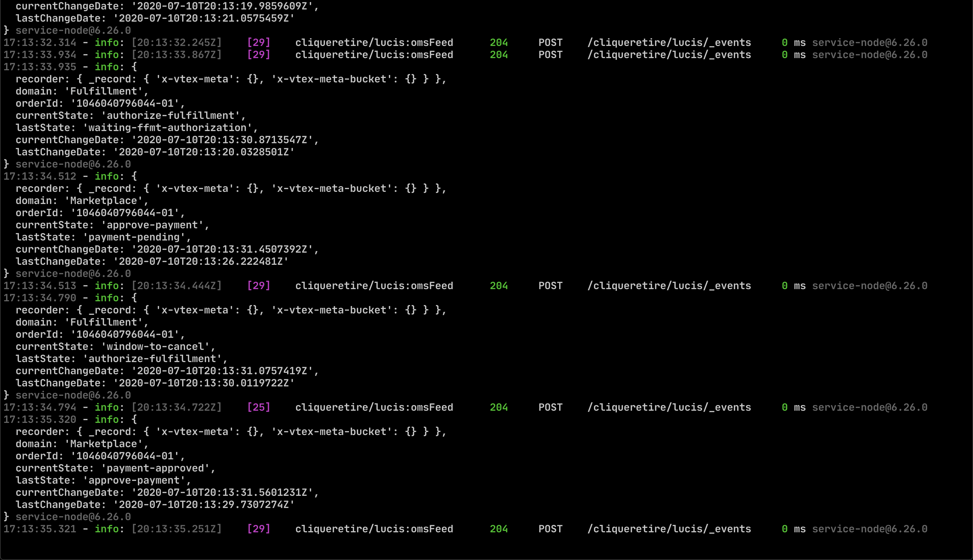The width and height of the screenshot is (973, 560).
Task: Click the POST label at 17:13:35
Action: pos(549,529)
